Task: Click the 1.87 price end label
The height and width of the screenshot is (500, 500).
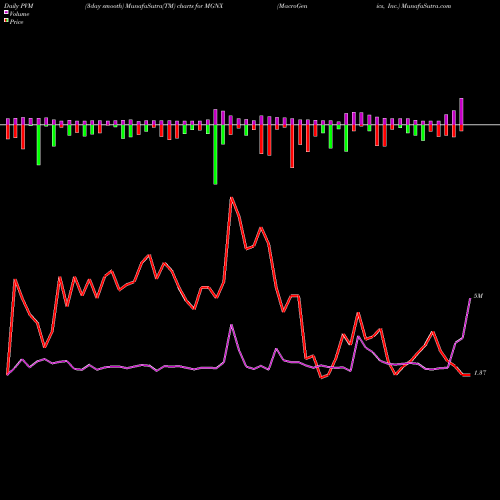Action: [x=480, y=373]
